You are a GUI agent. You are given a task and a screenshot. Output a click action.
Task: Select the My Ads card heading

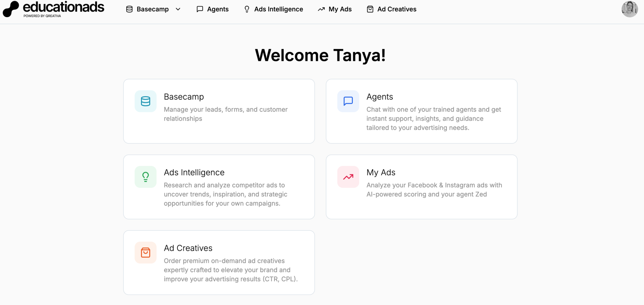tap(381, 173)
